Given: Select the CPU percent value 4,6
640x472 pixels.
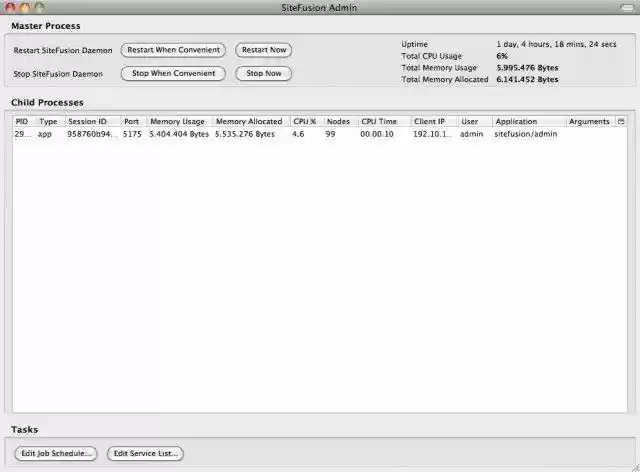Looking at the screenshot, I should [298, 134].
